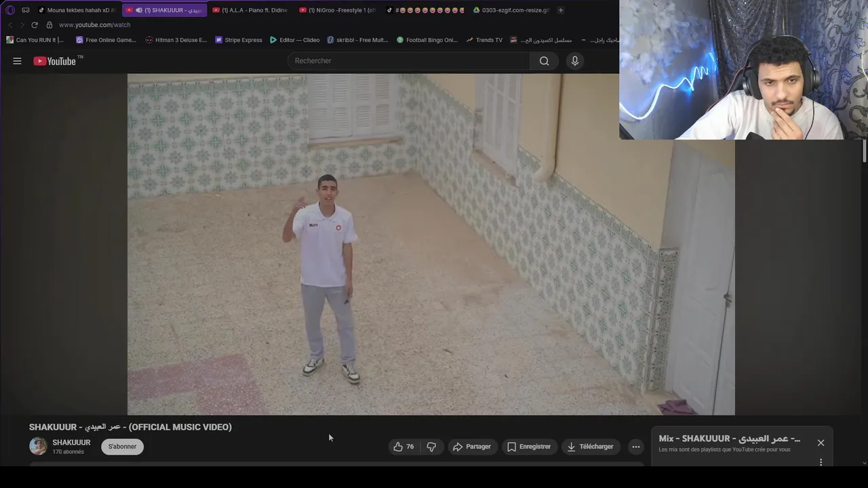Switch to A.L.A - Piano tab
The image size is (868, 488).
tap(250, 10)
